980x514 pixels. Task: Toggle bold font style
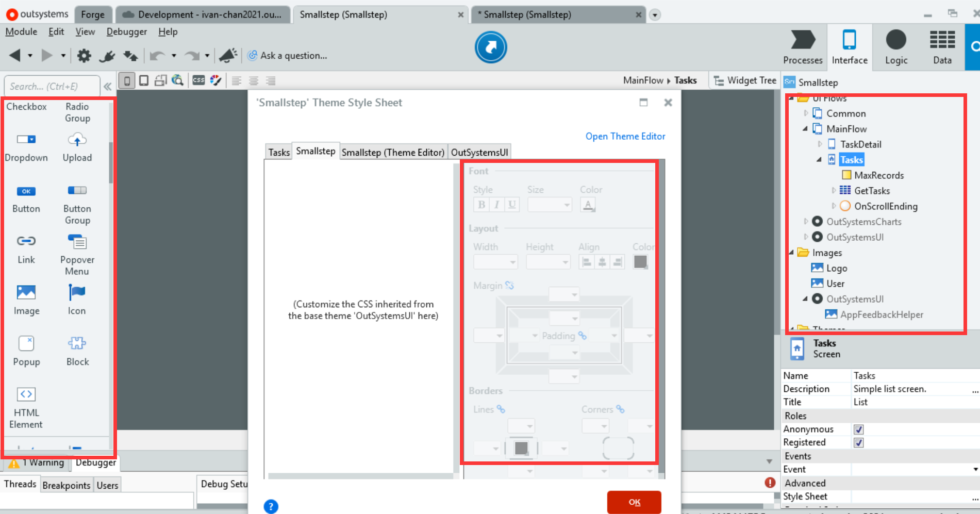(481, 205)
